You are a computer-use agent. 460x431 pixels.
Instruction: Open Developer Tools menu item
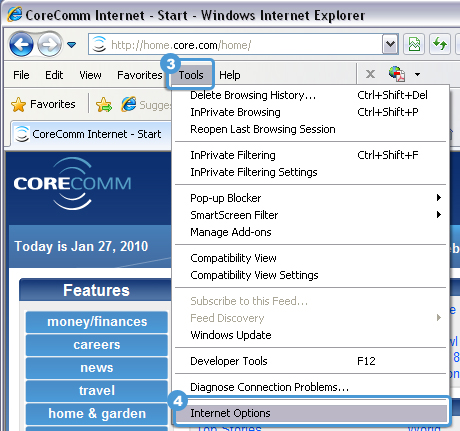311,361
